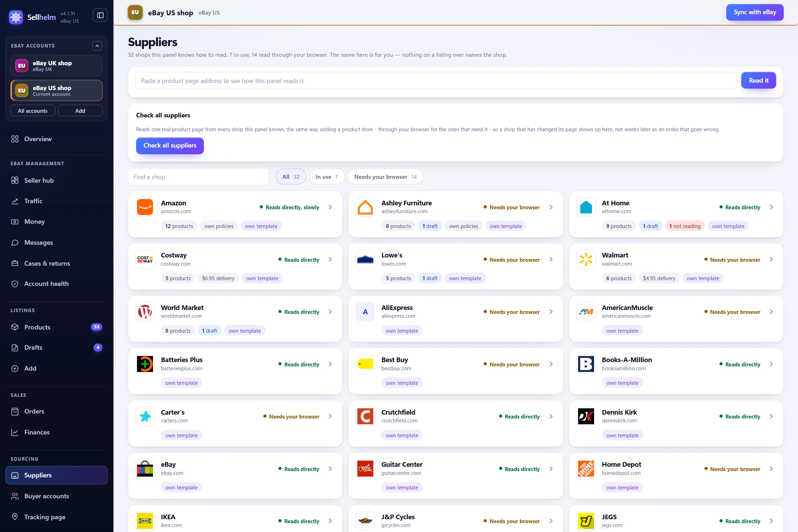Image resolution: width=798 pixels, height=532 pixels.
Task: Collapse the eBay Accounts section
Action: (x=97, y=46)
